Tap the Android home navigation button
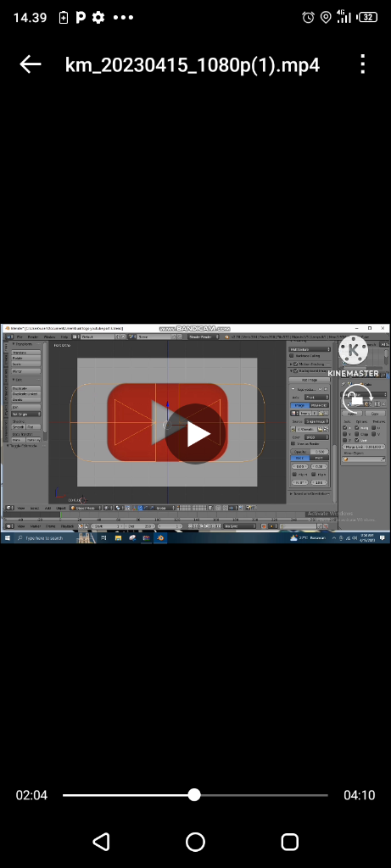391x868 pixels. (195, 842)
